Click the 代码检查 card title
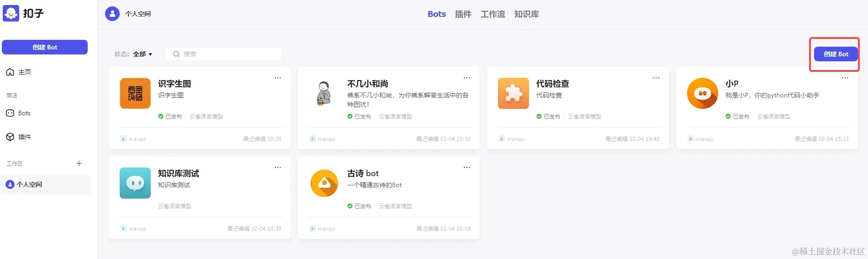 [553, 84]
